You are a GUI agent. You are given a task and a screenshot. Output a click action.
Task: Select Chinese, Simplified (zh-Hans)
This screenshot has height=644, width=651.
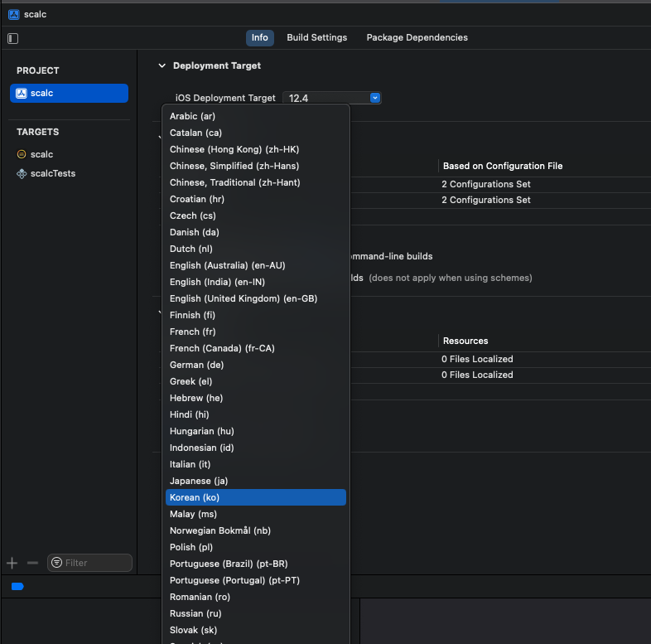tap(256, 167)
